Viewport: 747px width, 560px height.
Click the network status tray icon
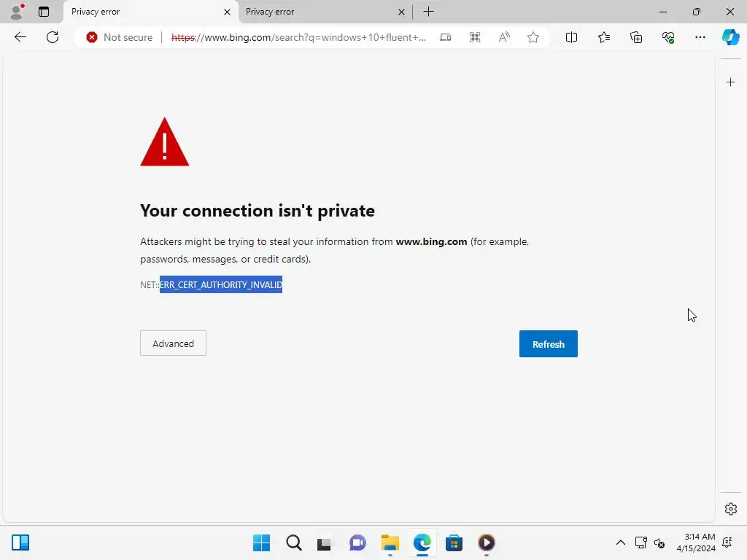pyautogui.click(x=640, y=542)
